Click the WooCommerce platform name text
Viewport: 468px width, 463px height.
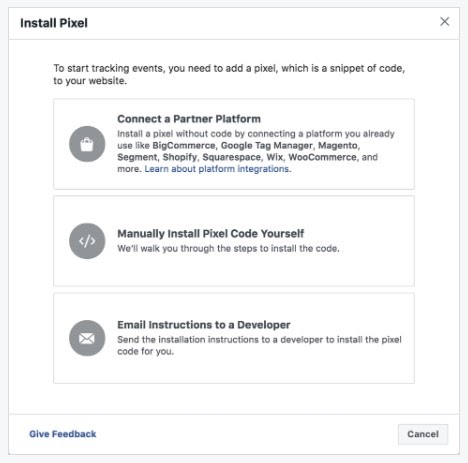(323, 157)
